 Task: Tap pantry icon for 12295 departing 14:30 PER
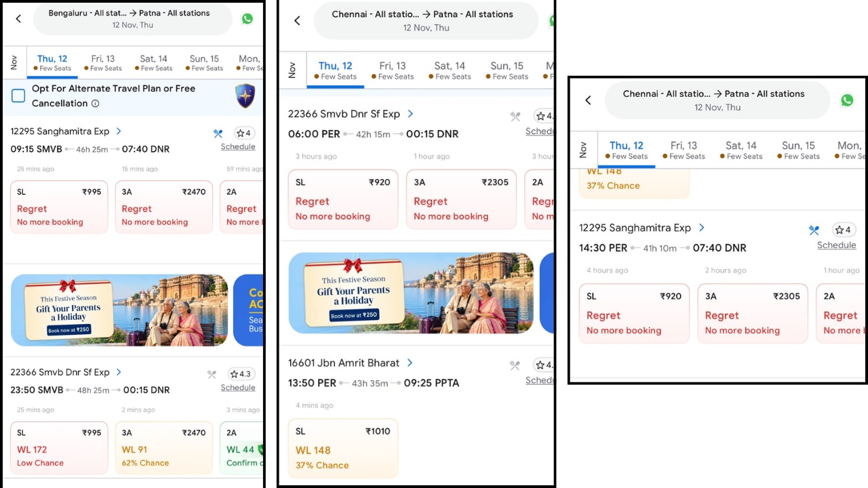click(x=814, y=230)
